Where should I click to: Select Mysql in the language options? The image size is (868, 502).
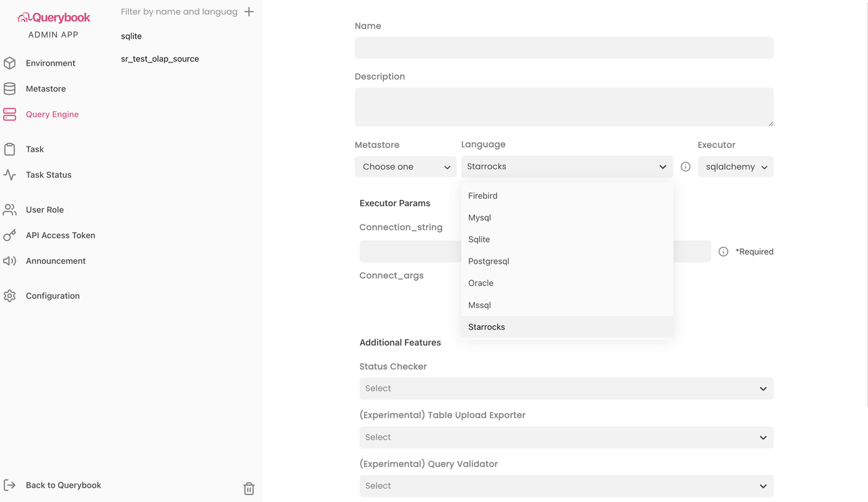(x=479, y=218)
